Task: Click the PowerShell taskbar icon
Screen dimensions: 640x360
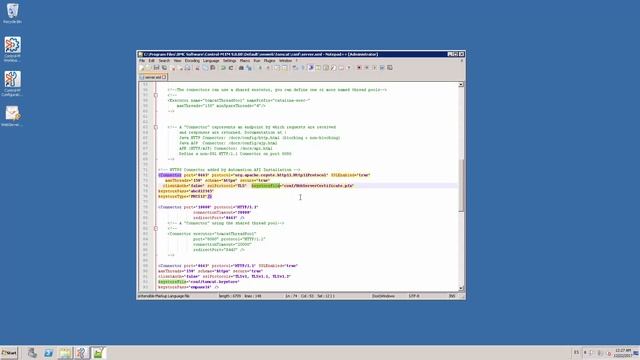Action: click(x=48, y=353)
